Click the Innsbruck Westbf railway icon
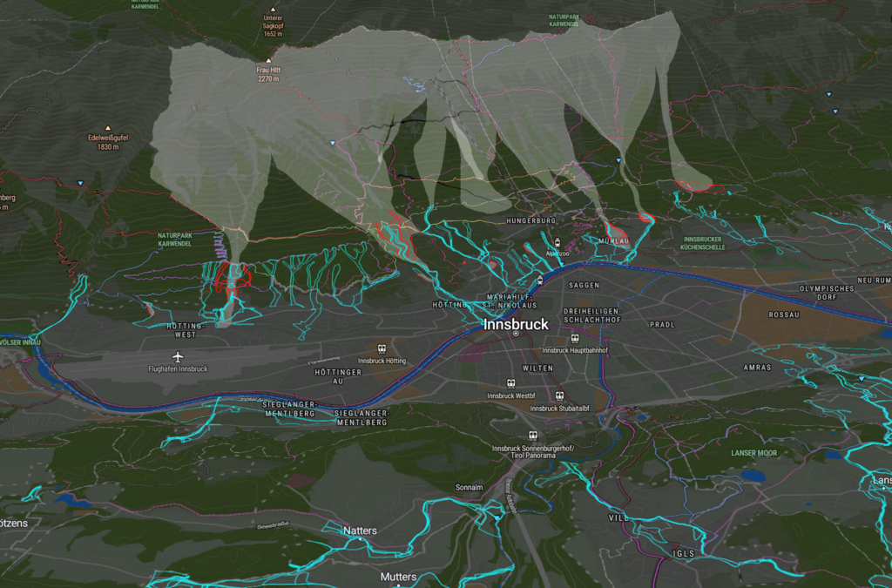892x588 pixels. point(510,384)
